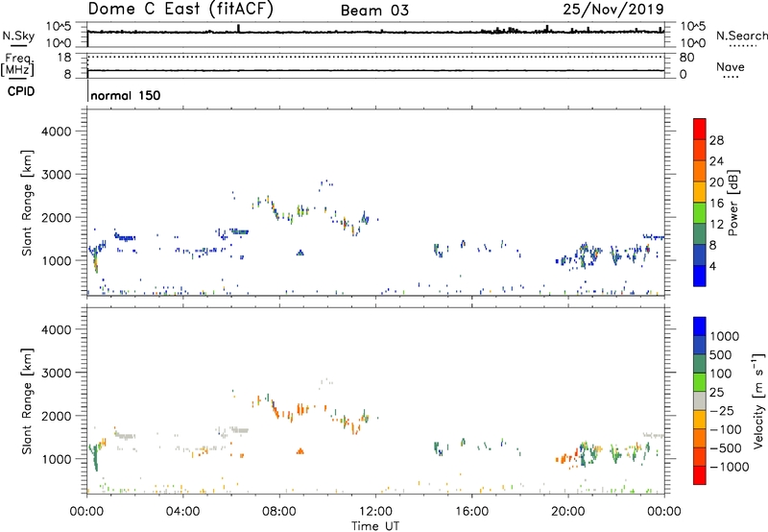
Task: Click the "20:00" time tick label
Action: click(x=567, y=512)
